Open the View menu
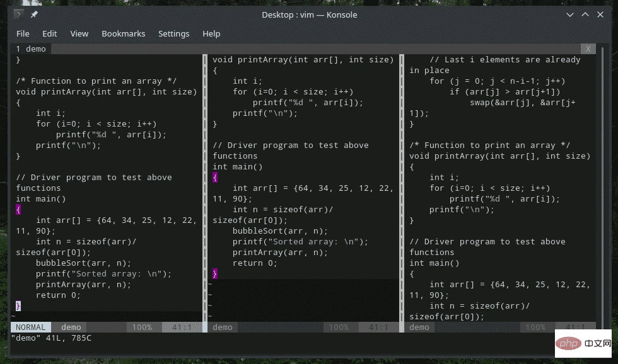This screenshot has height=364, width=618. [79, 33]
